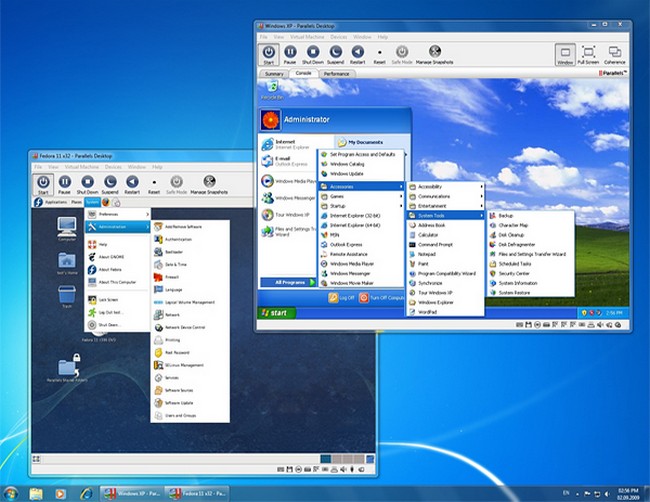Click Shut Down in the Fedora VM toolbar

87,182
